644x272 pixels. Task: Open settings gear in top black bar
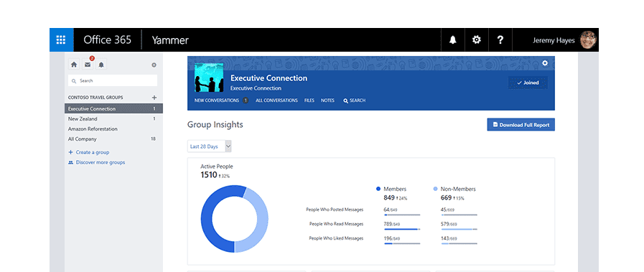pos(477,39)
